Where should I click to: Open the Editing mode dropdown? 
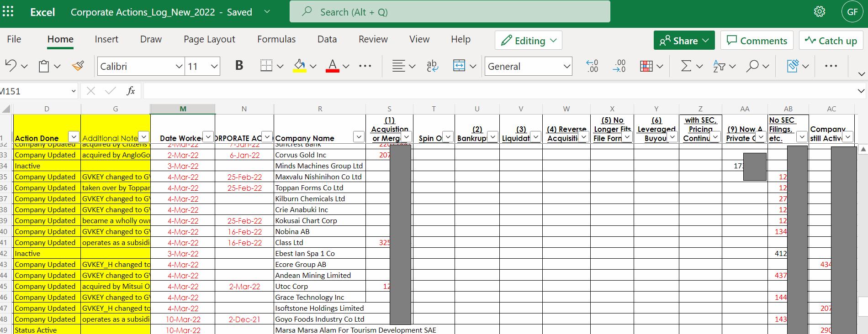click(x=529, y=41)
